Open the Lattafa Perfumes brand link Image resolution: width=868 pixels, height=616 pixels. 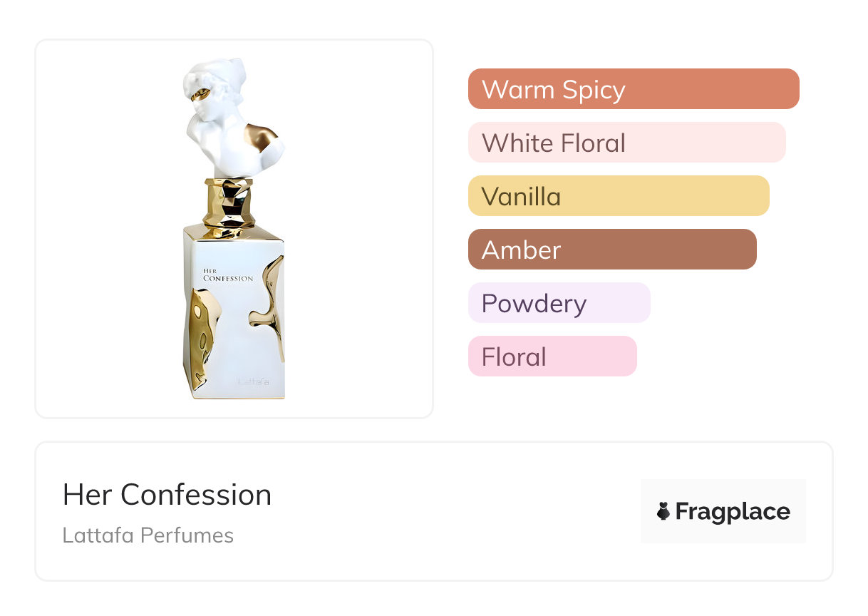pyautogui.click(x=148, y=535)
